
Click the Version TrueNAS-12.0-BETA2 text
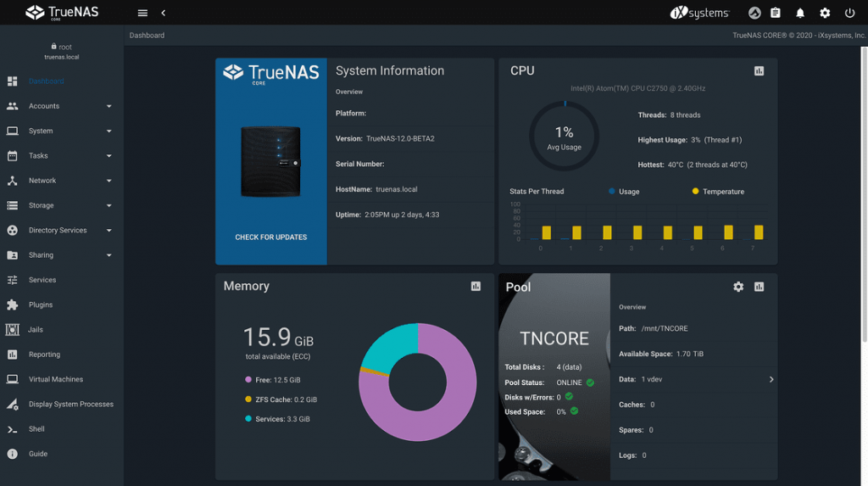coord(385,138)
